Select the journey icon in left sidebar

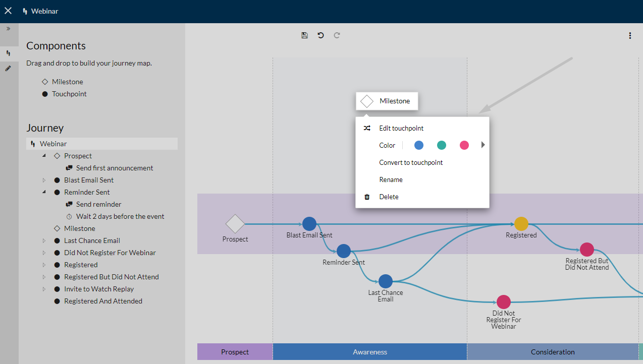pos(8,53)
